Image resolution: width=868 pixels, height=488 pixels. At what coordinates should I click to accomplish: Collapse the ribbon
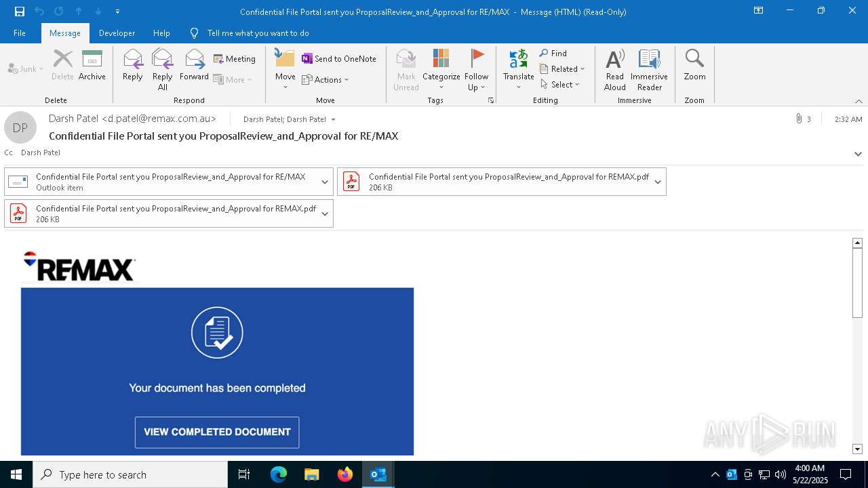click(859, 101)
